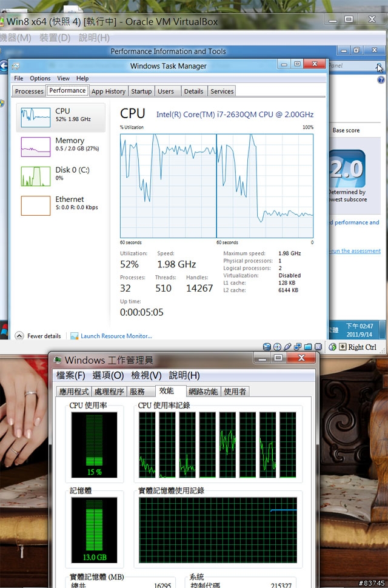Click the VirtualBox optical disc status icon
The width and height of the screenshot is (388, 588).
[x=278, y=347]
